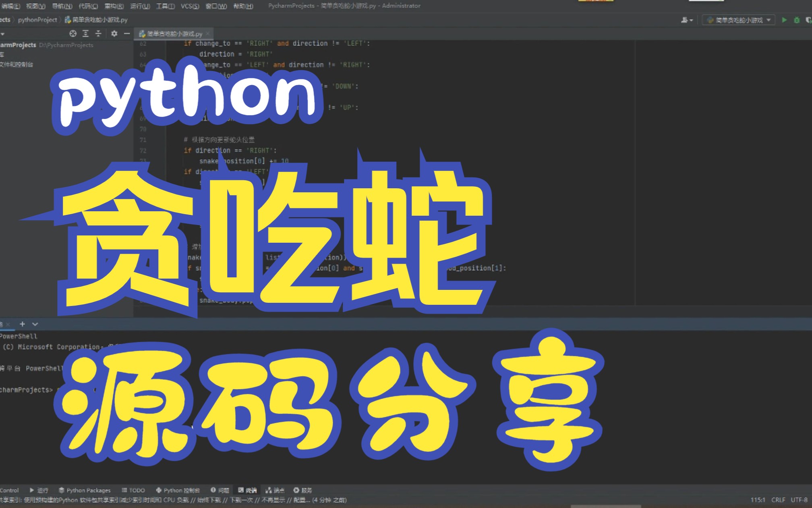Open the Python 控制台 tool window
812x508 pixels.
coord(178,490)
